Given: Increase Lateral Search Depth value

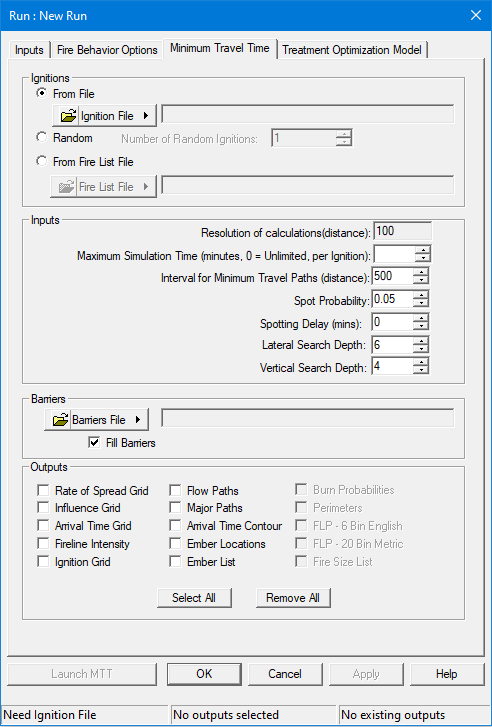Looking at the screenshot, I should click(421, 340).
